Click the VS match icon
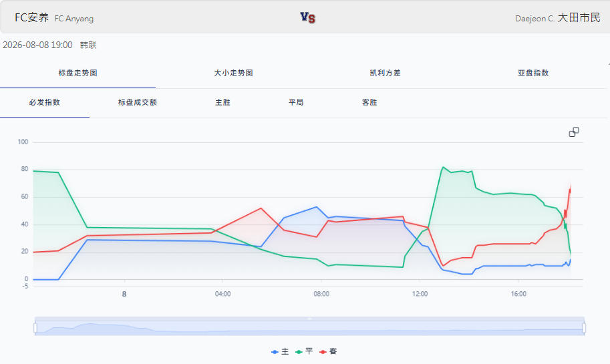This screenshot has height=364, width=610. [x=308, y=17]
